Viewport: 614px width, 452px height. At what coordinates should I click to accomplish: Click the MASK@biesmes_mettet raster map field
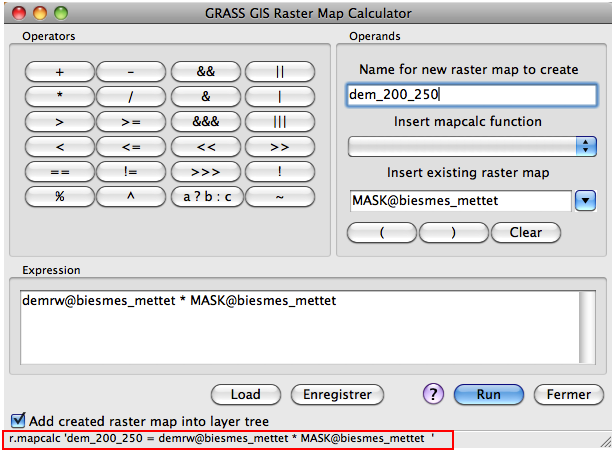tap(459, 201)
